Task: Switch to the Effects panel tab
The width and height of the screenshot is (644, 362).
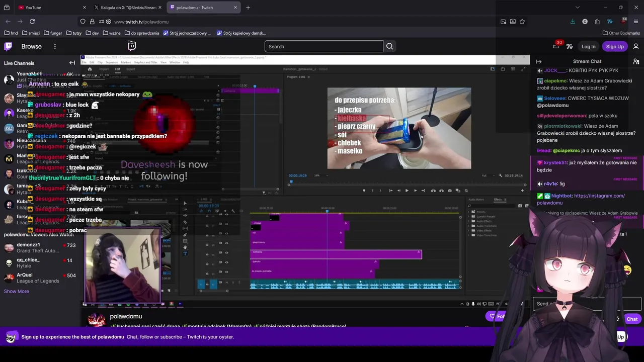Action: coord(498,200)
